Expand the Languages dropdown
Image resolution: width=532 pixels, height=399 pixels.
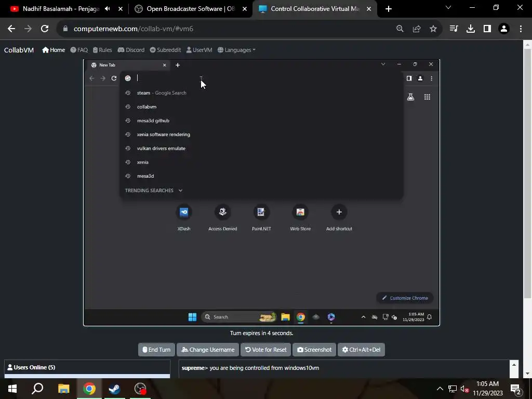pos(236,50)
